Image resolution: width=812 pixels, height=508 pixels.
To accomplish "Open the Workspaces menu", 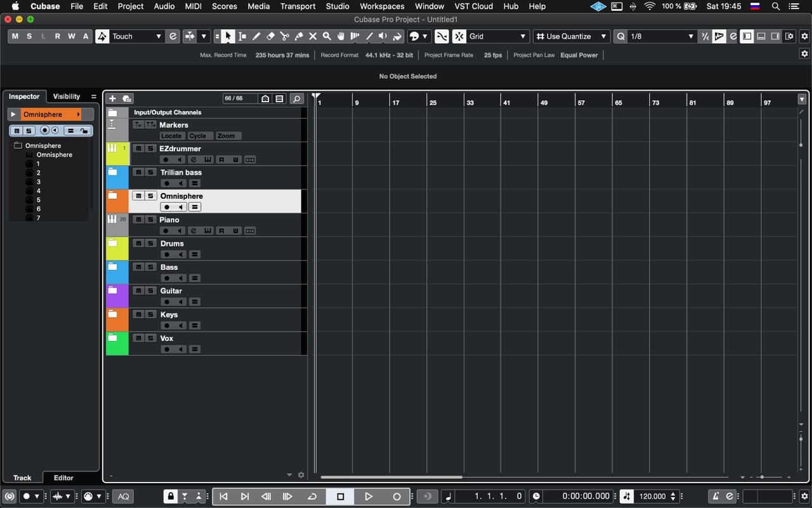I will coord(382,6).
